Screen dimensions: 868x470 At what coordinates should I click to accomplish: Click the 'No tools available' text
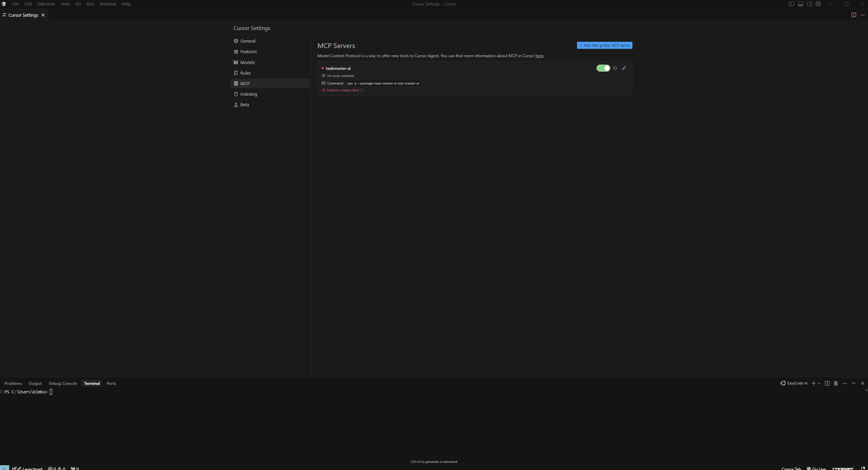pos(341,76)
